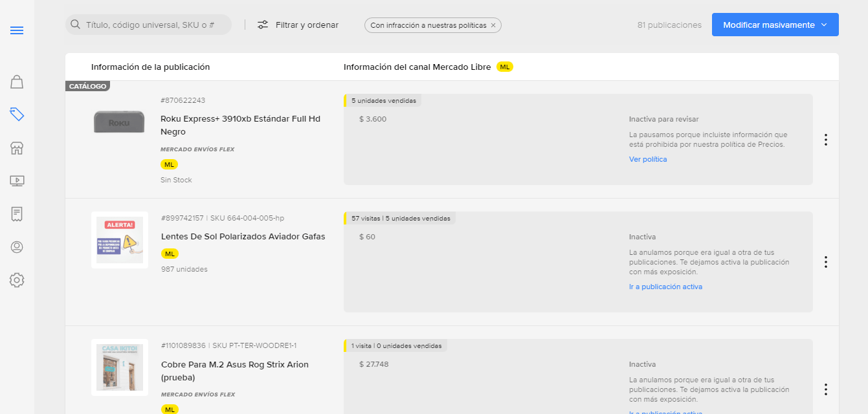The image size is (868, 414).
Task: Click price $ 3.600
Action: [373, 119]
